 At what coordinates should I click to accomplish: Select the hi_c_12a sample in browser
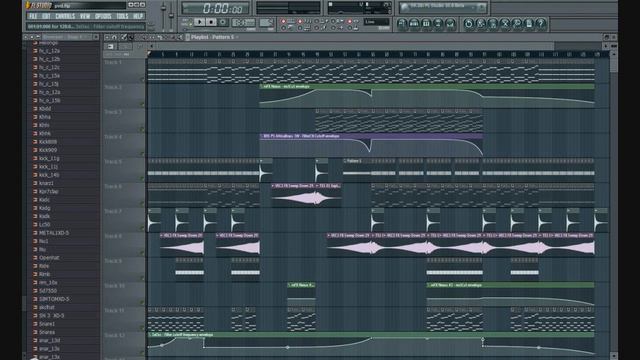[x=49, y=51]
